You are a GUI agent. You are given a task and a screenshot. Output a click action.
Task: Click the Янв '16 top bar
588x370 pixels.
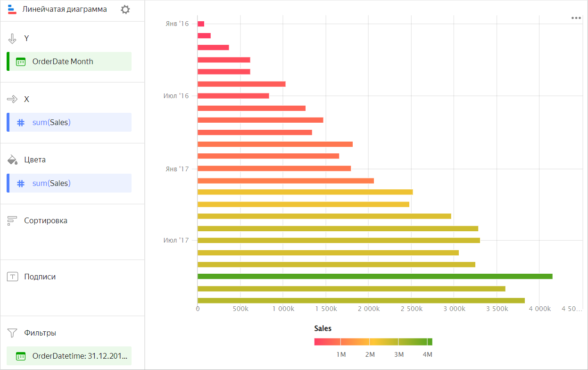tap(201, 24)
